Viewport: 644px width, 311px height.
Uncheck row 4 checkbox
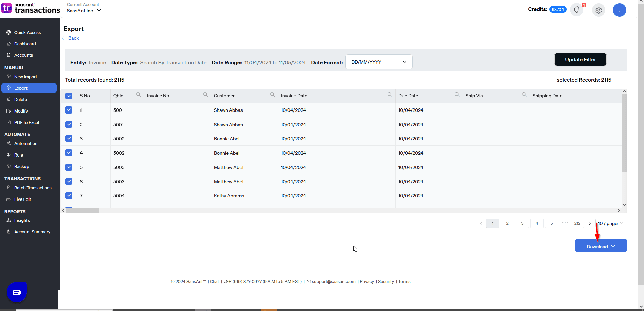coord(69,153)
